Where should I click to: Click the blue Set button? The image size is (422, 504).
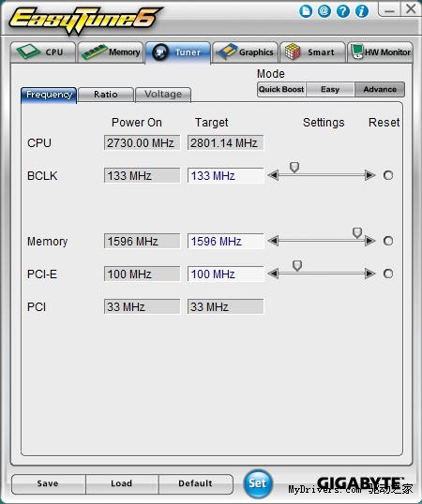pos(258,483)
